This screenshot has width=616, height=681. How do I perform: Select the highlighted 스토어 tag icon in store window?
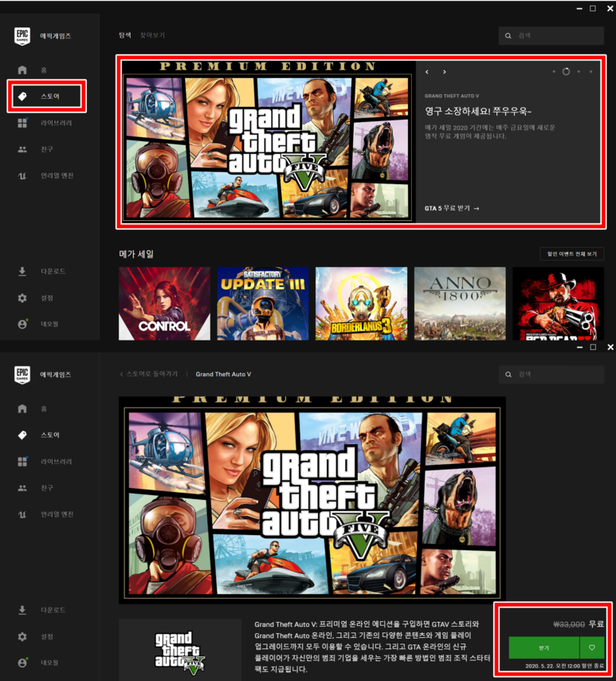pos(22,96)
